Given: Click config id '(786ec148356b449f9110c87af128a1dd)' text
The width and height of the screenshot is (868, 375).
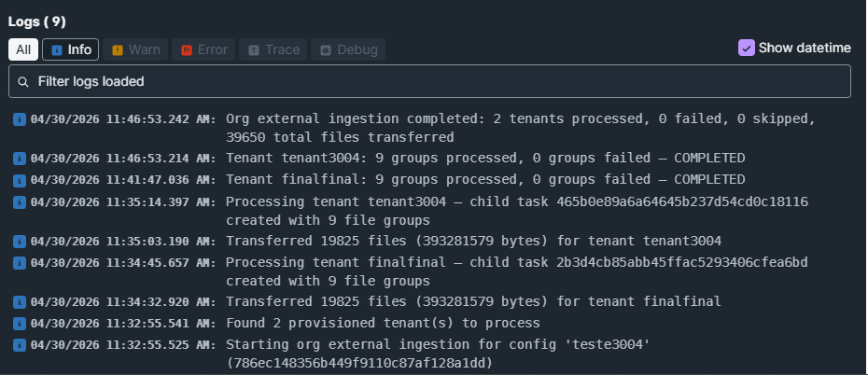Looking at the screenshot, I should pos(359,364).
